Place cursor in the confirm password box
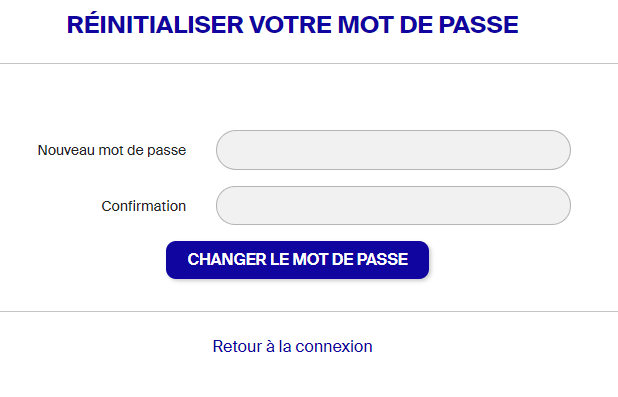618x397 pixels. coord(393,206)
